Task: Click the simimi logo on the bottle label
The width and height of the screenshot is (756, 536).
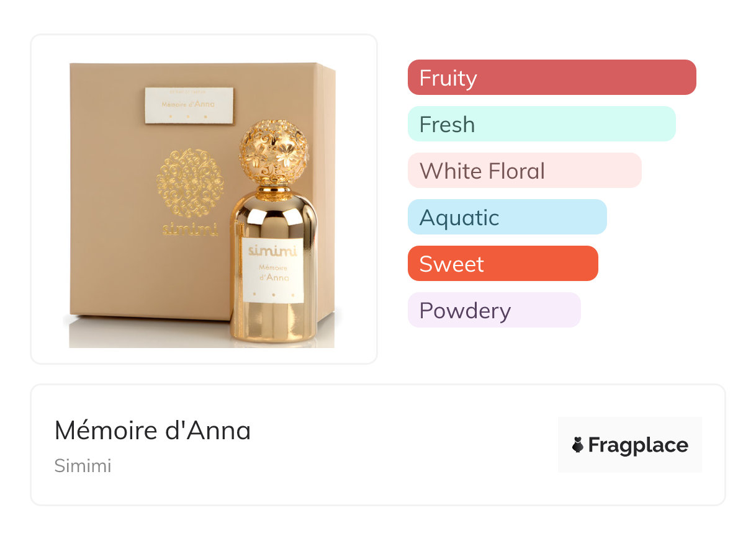Action: click(273, 251)
